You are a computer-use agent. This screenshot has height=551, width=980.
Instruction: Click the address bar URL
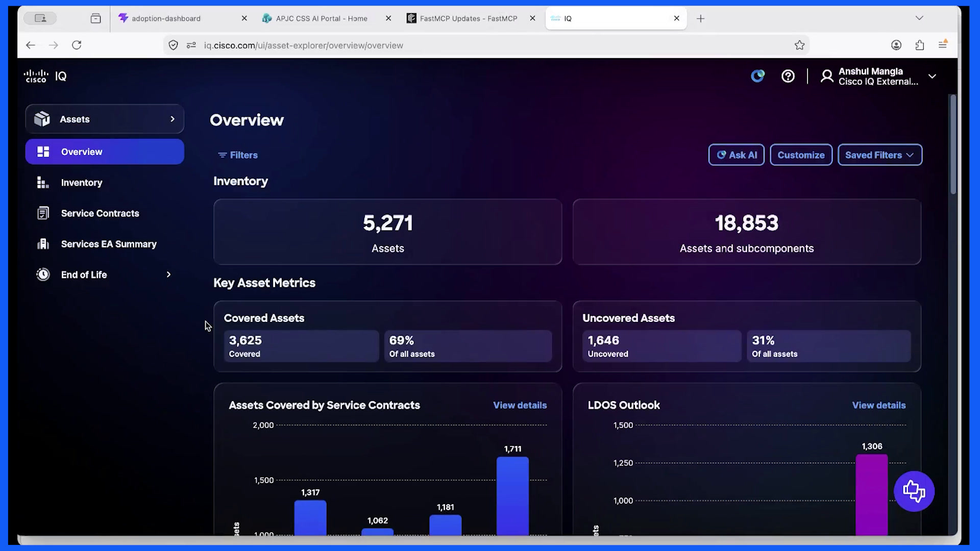[x=304, y=45]
